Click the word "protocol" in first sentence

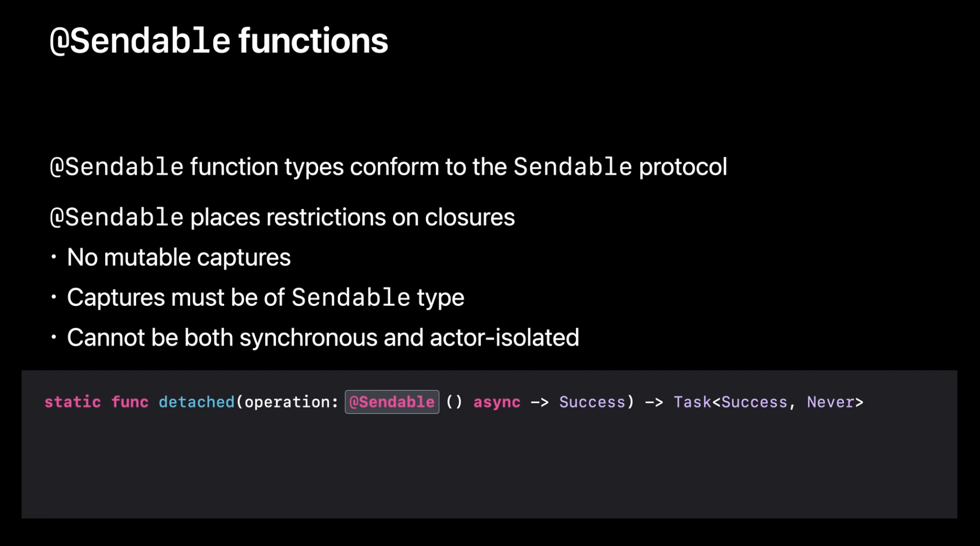[x=682, y=167]
